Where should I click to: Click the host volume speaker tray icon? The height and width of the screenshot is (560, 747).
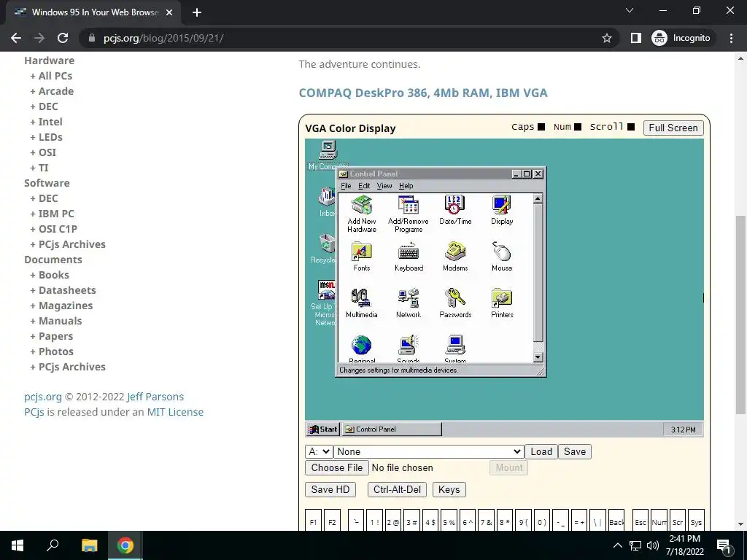point(653,545)
